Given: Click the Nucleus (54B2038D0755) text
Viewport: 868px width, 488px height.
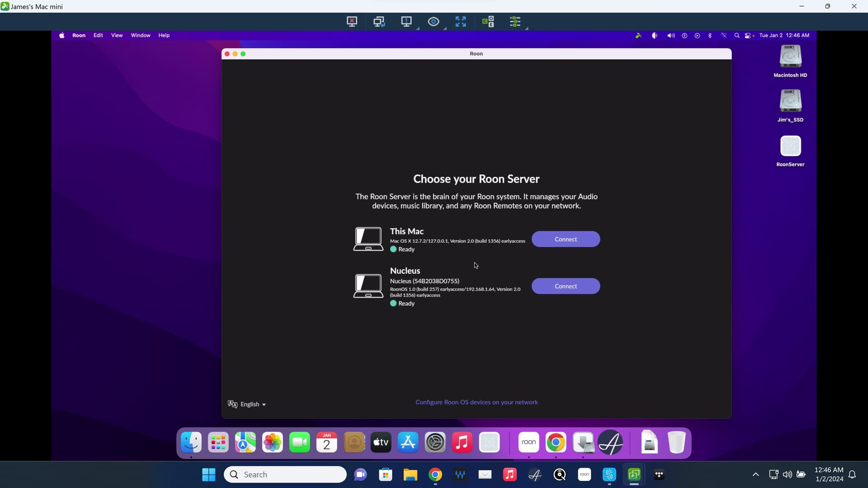Looking at the screenshot, I should coord(425,281).
